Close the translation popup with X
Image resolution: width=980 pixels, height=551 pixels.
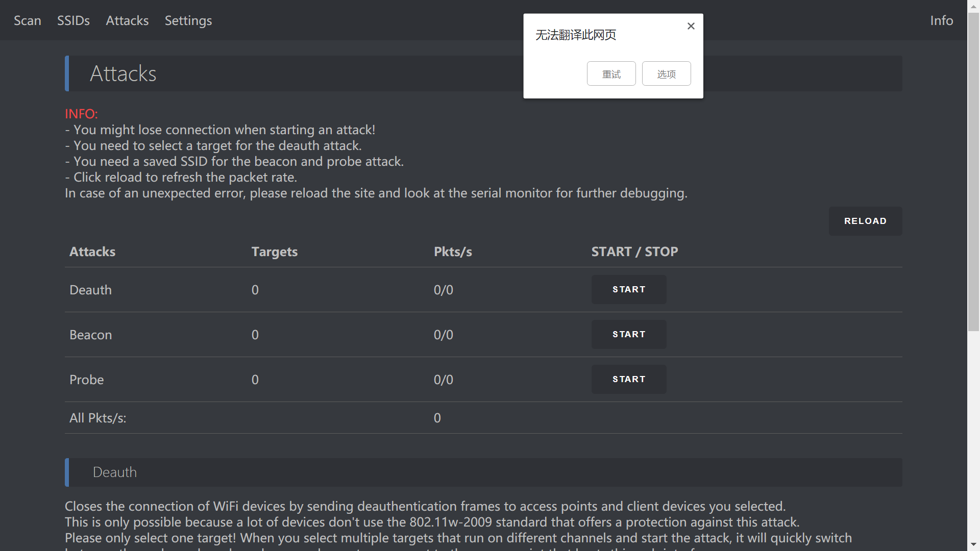(691, 26)
